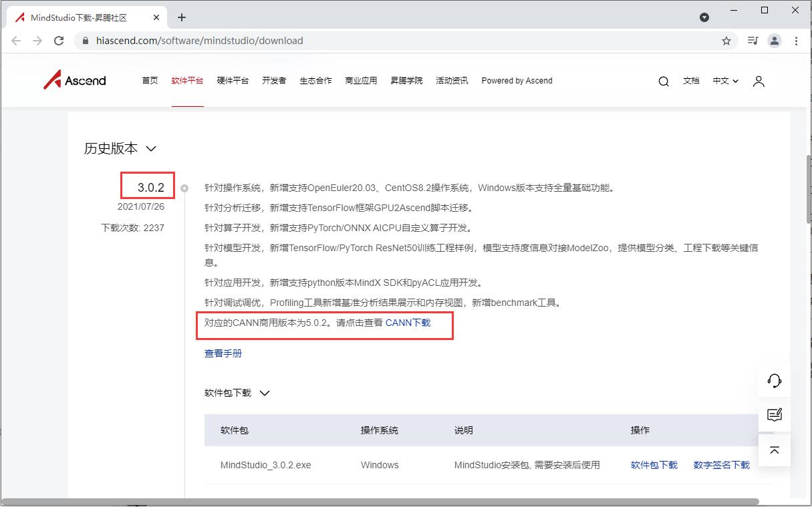Go to 首页 in navigation
This screenshot has width=812, height=507.
(x=150, y=81)
